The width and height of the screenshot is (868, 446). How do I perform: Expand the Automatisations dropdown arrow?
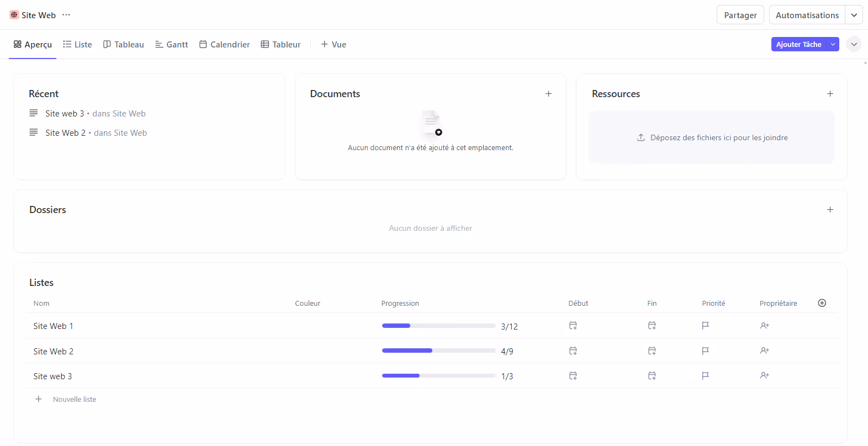(x=854, y=15)
